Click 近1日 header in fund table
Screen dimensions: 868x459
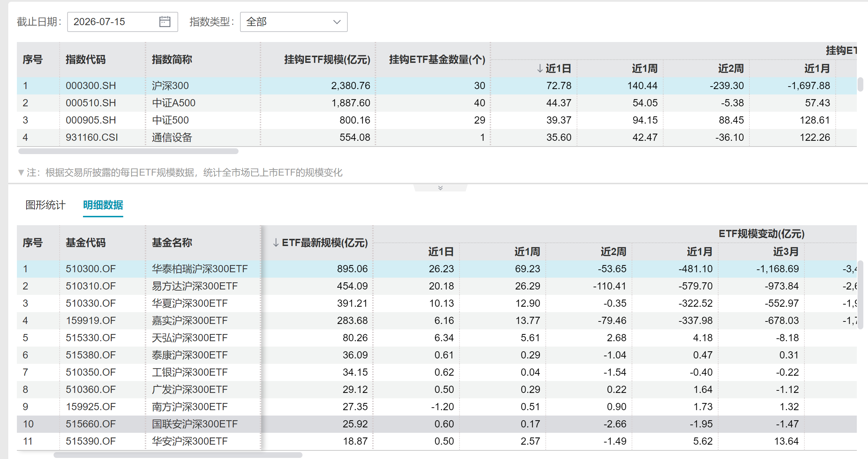[x=441, y=251]
